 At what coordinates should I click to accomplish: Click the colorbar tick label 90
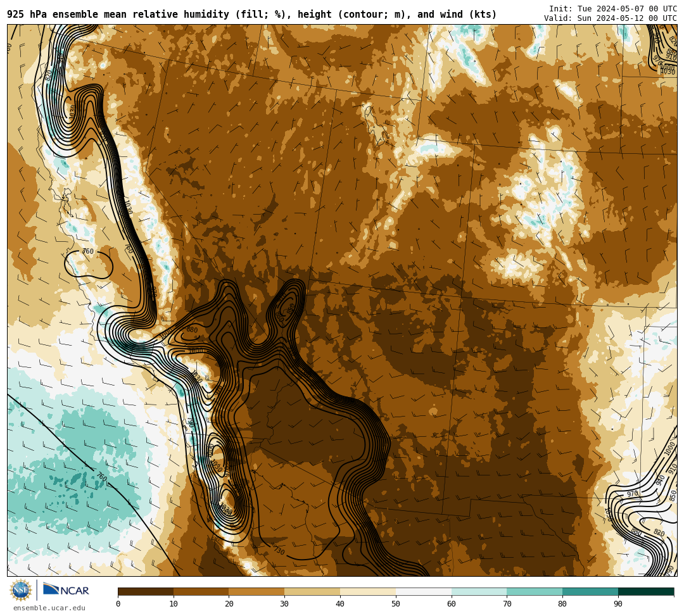coord(618,604)
